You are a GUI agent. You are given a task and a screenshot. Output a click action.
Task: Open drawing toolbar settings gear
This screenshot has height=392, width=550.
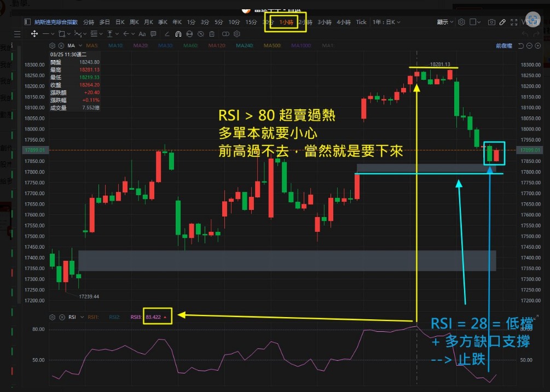click(x=237, y=34)
